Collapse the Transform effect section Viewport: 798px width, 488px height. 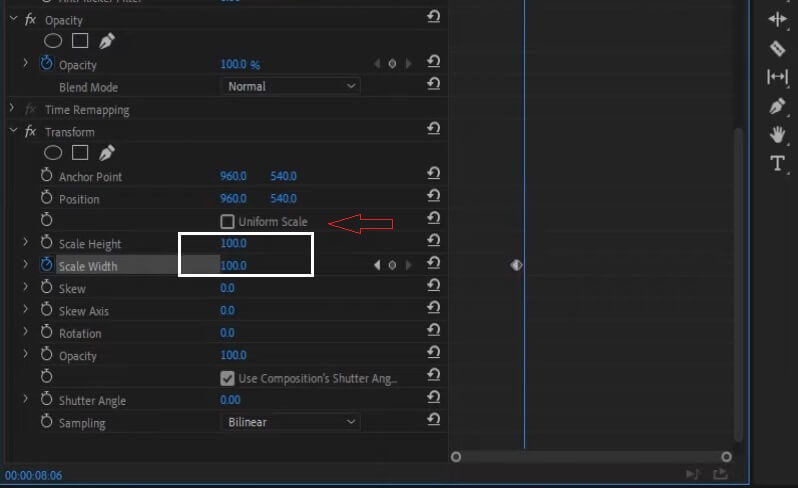(x=12, y=131)
